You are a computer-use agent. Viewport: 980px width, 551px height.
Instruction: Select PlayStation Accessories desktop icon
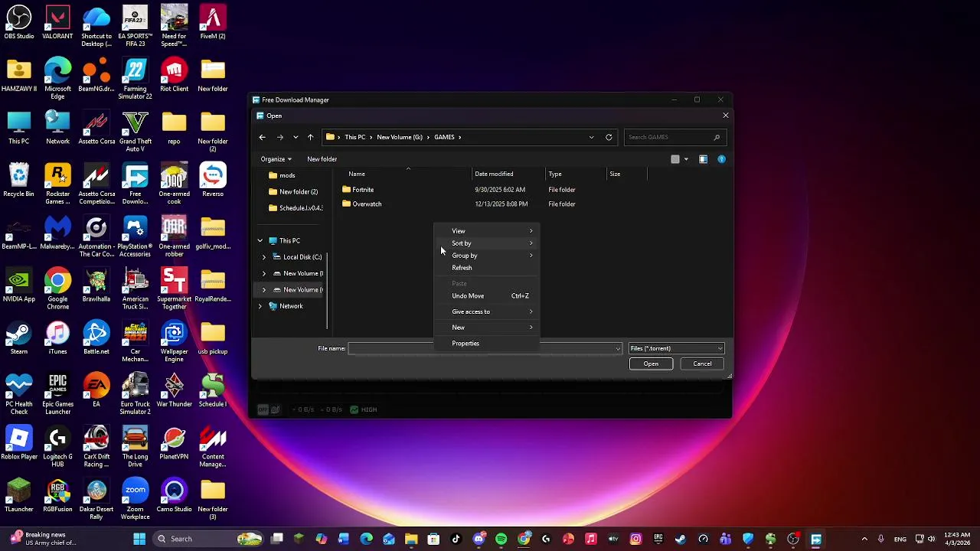pos(135,237)
